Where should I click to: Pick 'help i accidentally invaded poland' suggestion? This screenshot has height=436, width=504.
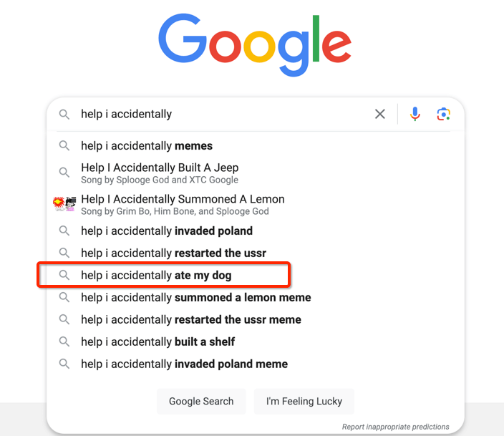pos(256,231)
